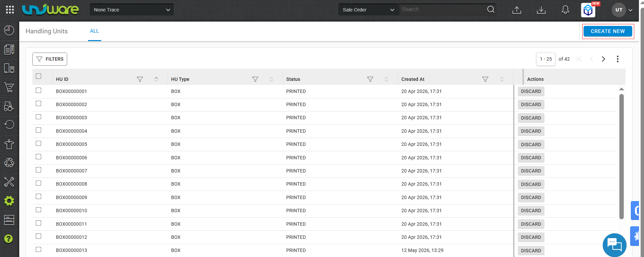Image resolution: width=644 pixels, height=257 pixels.
Task: Click the BOX00000007 HU ID cell
Action: (x=72, y=171)
